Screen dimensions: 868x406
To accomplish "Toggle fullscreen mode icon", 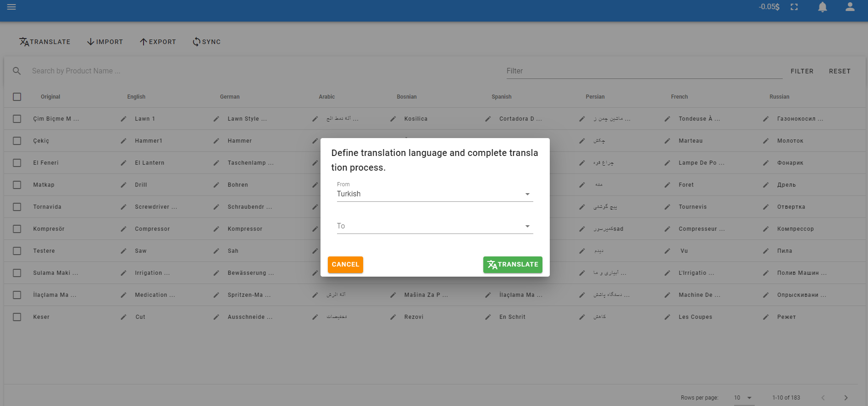I will tap(794, 7).
